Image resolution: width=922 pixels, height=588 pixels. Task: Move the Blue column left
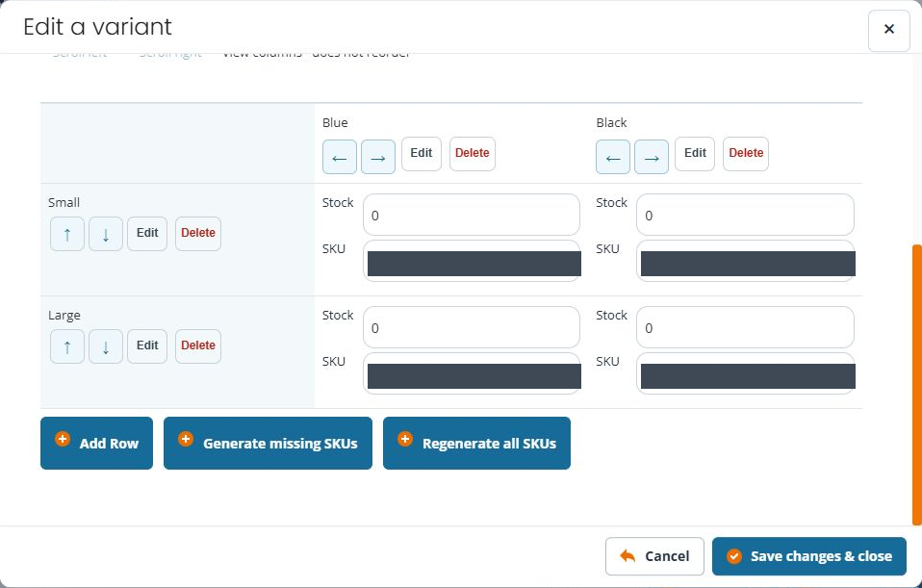(340, 157)
